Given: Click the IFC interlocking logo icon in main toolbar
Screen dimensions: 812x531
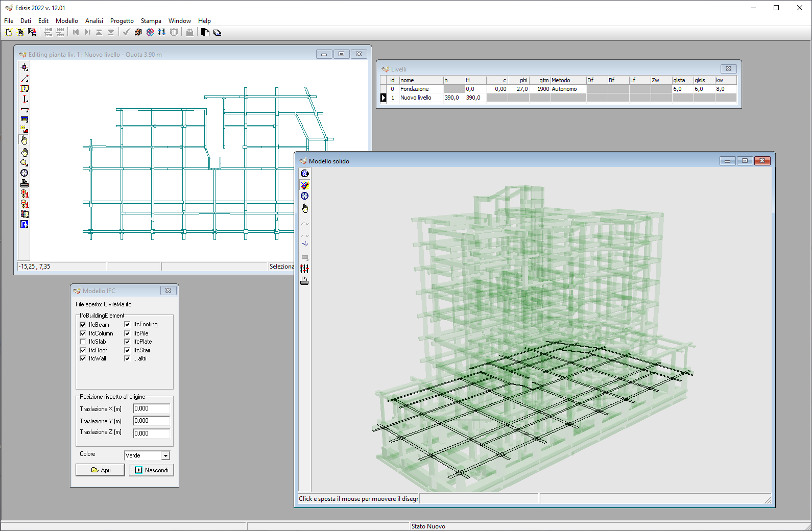Looking at the screenshot, I should [150, 32].
